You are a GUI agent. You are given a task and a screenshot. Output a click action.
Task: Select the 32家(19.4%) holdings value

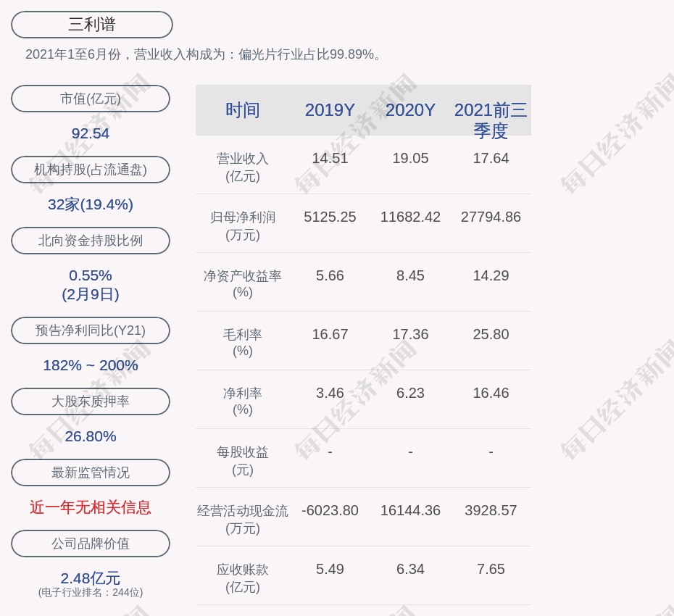pos(91,204)
